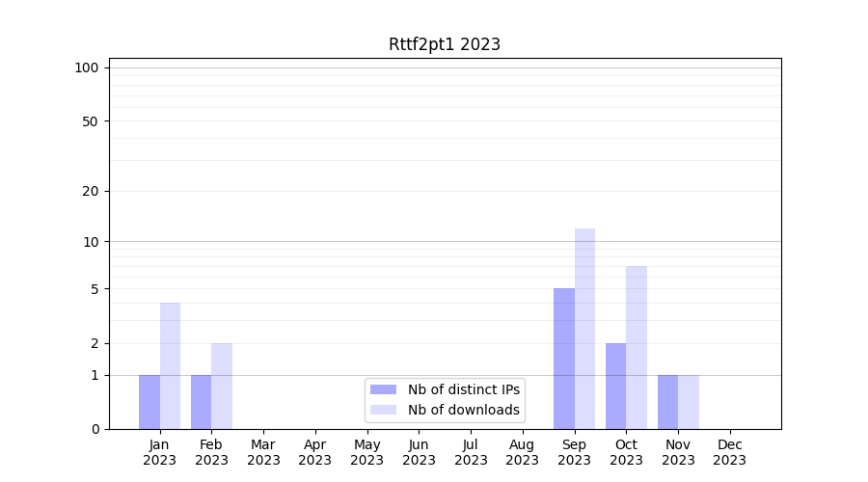The image size is (868, 482).
Task: Click the Jan 2023 downloads bar
Action: 170,366
